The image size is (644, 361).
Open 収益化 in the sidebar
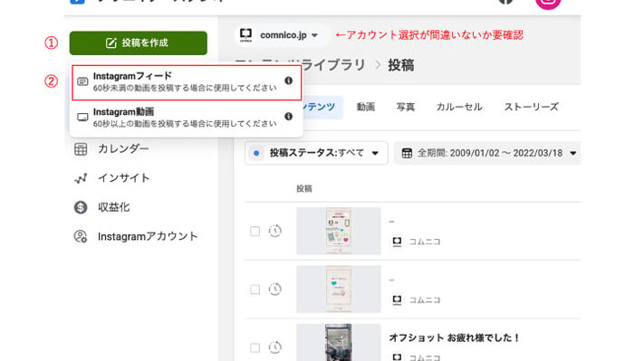tap(114, 207)
